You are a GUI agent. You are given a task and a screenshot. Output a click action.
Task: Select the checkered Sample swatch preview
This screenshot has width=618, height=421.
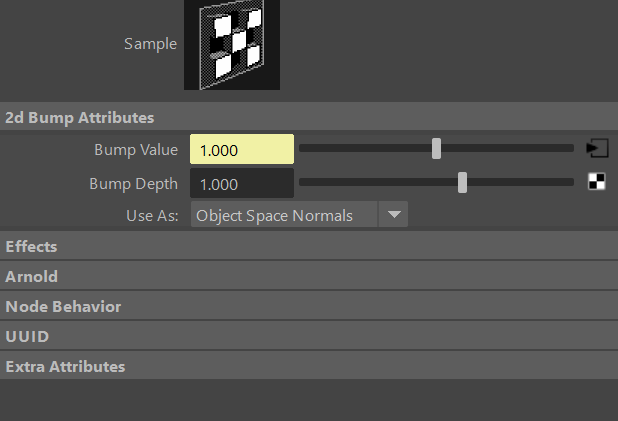coord(232,45)
